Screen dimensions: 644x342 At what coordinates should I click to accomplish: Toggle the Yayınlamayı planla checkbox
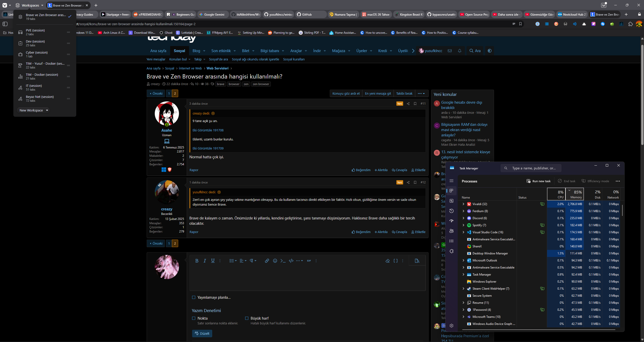click(x=194, y=297)
